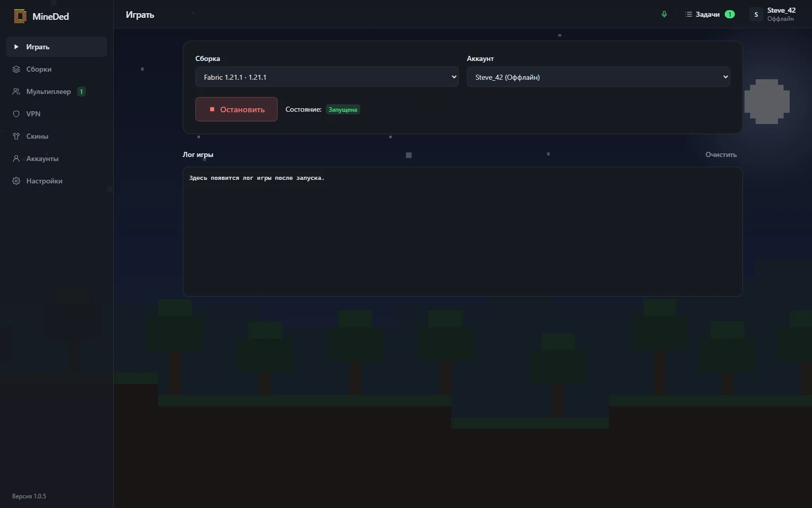
Task: Click the layers icon beside Сборки
Action: click(x=16, y=69)
